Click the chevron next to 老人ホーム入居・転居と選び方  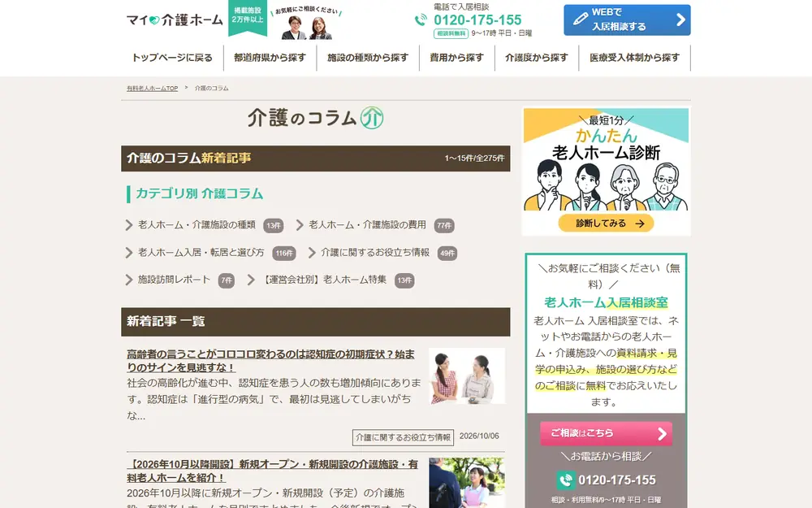129,253
